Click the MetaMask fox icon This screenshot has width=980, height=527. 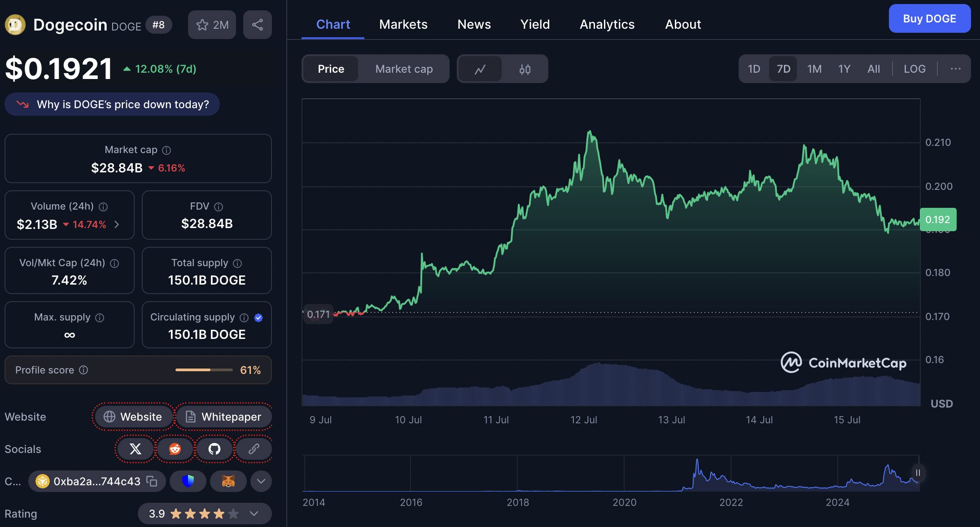(228, 481)
